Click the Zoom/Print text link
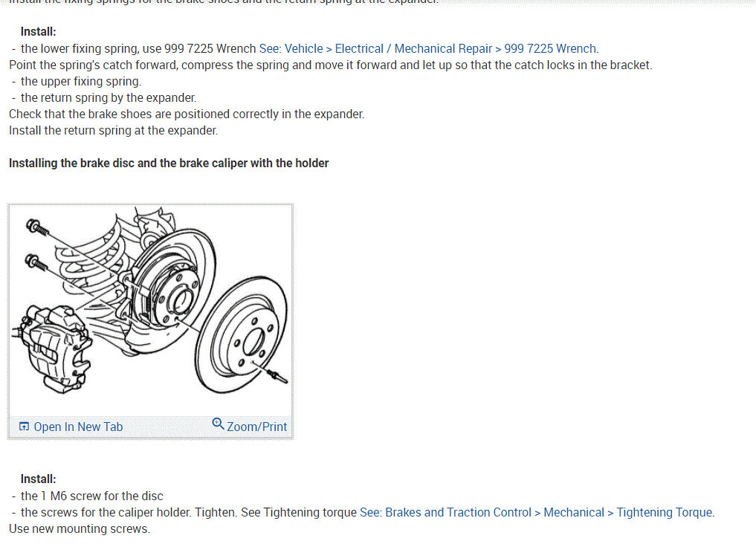This screenshot has width=756, height=547. [x=256, y=427]
